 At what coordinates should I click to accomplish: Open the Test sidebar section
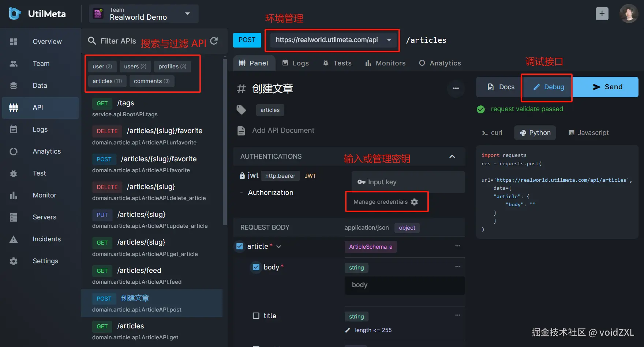[40, 173]
